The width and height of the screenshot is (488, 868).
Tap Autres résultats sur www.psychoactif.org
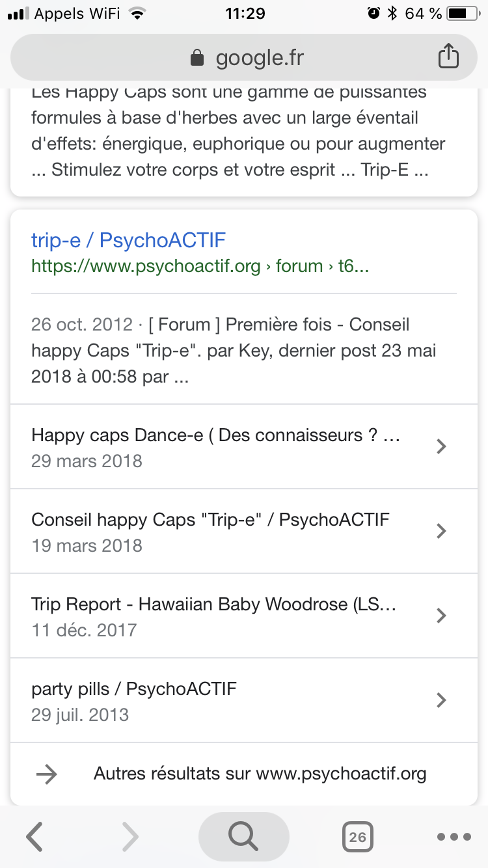(x=260, y=774)
